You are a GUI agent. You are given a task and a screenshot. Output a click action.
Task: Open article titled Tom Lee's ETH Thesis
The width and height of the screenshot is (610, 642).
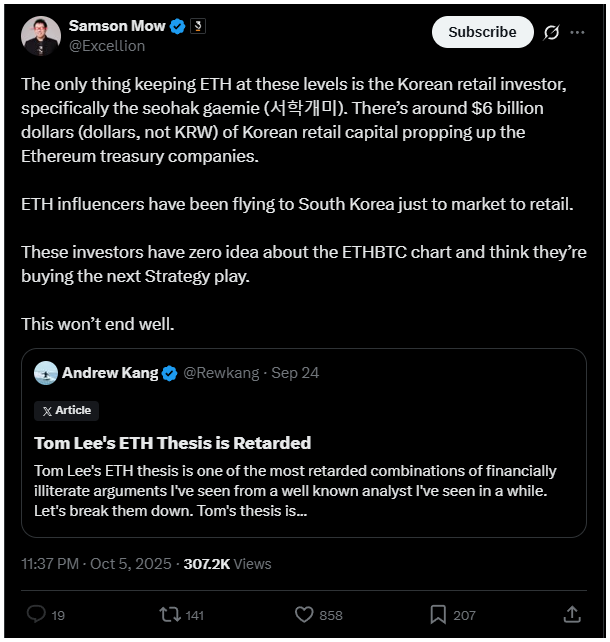point(172,442)
